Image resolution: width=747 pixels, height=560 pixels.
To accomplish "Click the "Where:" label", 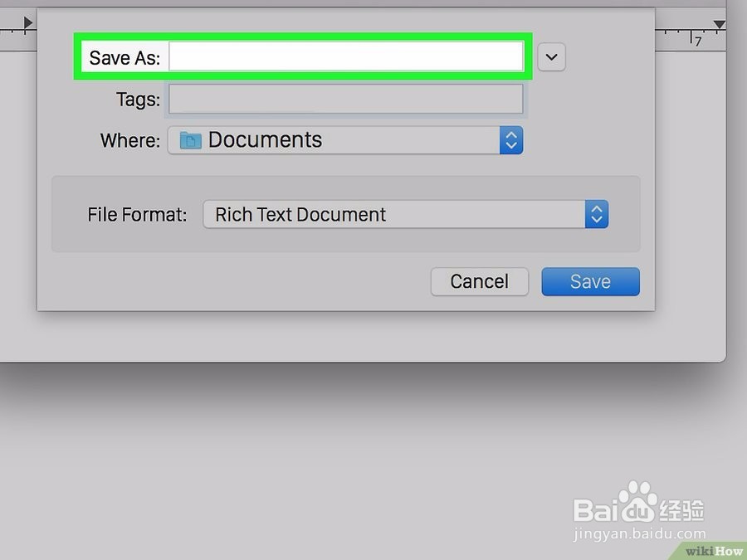I will pos(130,140).
